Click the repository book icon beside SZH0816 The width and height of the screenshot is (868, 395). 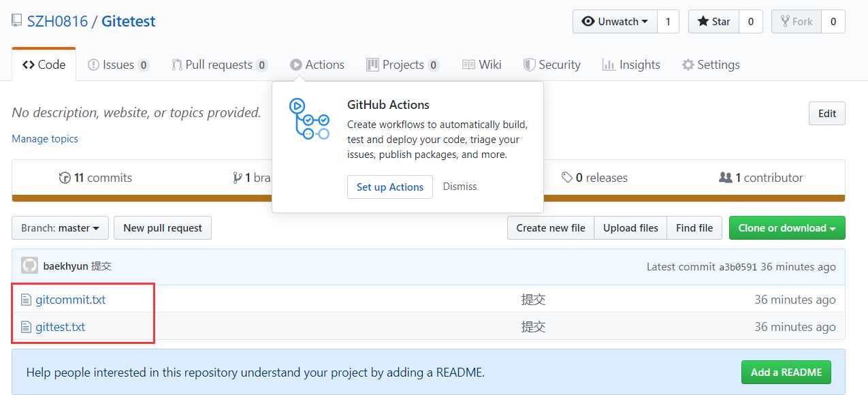click(17, 21)
